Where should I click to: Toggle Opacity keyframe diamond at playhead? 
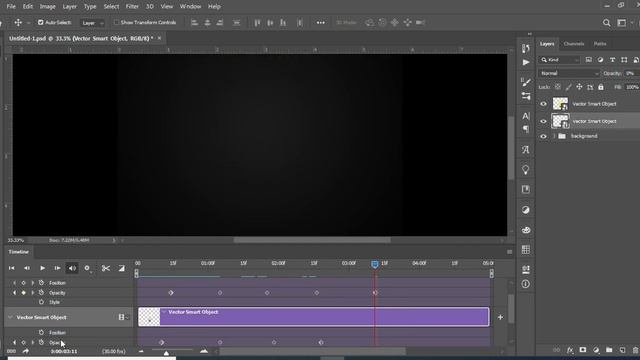pos(23,293)
